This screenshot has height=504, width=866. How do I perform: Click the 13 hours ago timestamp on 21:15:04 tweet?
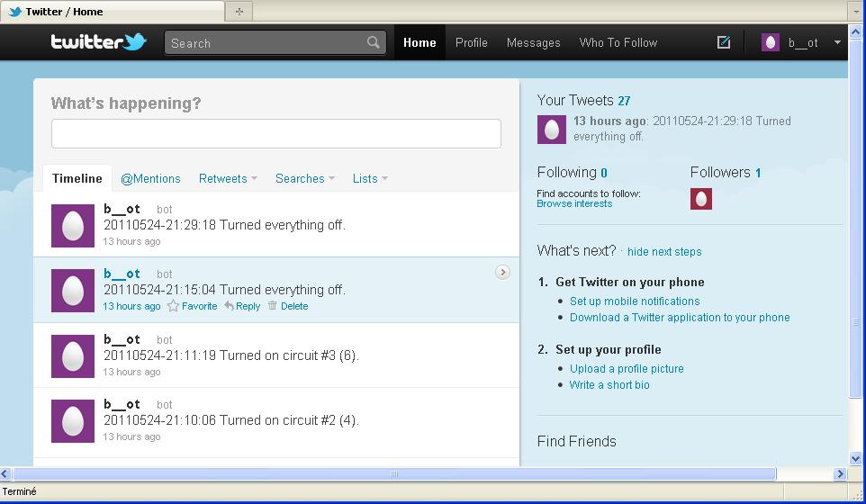tap(131, 306)
